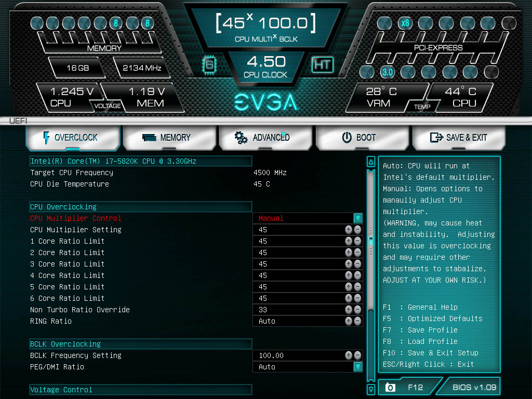Click the HT hyper-threading indicator

pyautogui.click(x=322, y=64)
